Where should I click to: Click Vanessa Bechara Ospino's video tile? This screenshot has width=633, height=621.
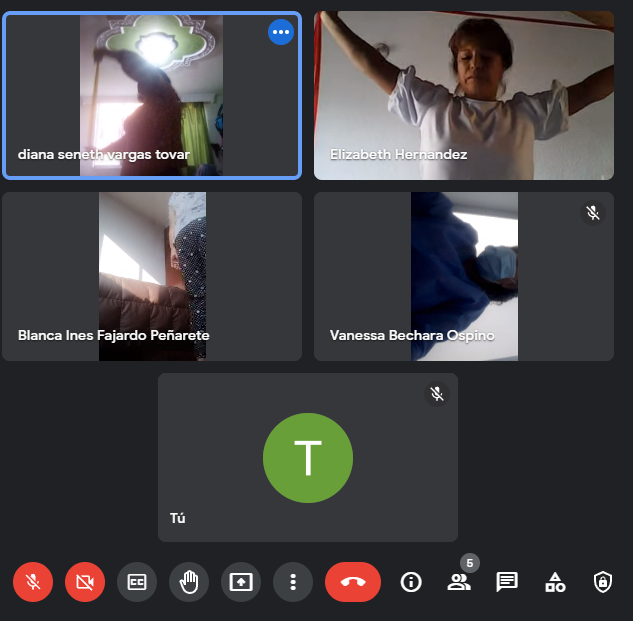(464, 276)
